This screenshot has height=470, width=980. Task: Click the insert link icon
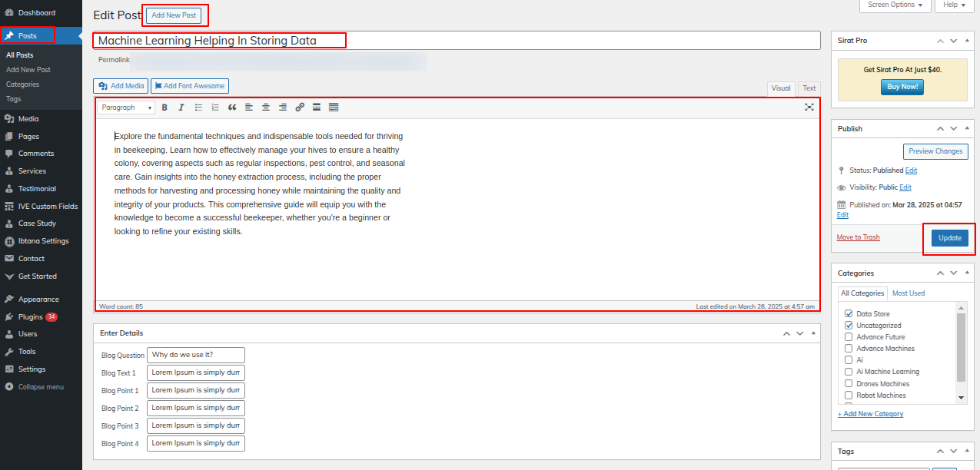300,108
